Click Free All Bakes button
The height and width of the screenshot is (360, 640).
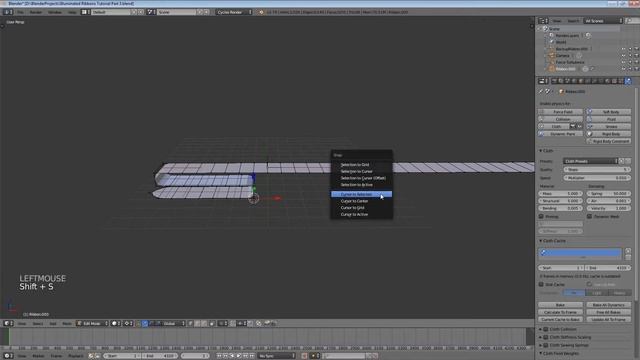(609, 312)
